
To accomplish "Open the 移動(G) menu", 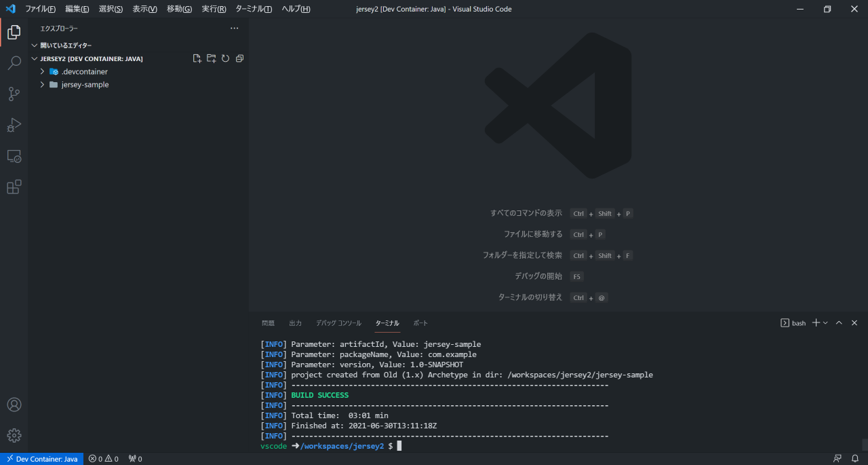I will 179,9.
